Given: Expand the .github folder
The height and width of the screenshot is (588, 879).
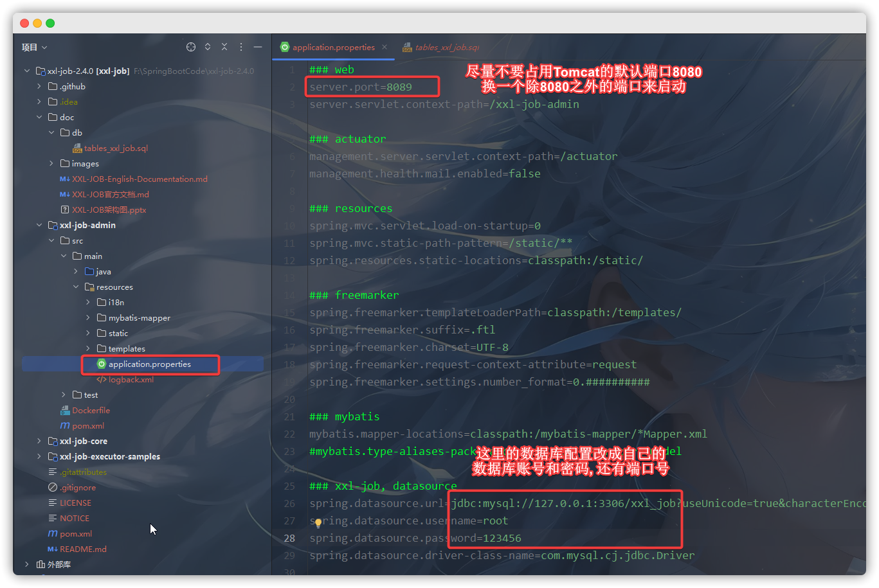Looking at the screenshot, I should tap(39, 86).
